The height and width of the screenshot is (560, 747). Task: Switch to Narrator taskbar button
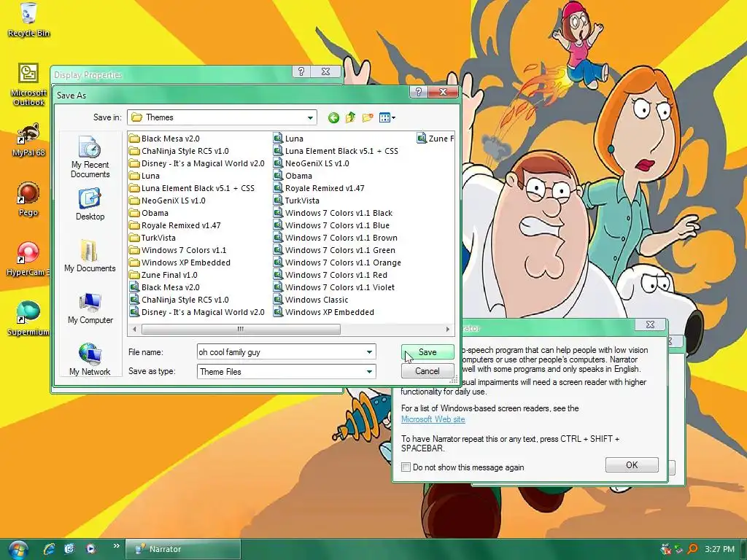(x=183, y=549)
